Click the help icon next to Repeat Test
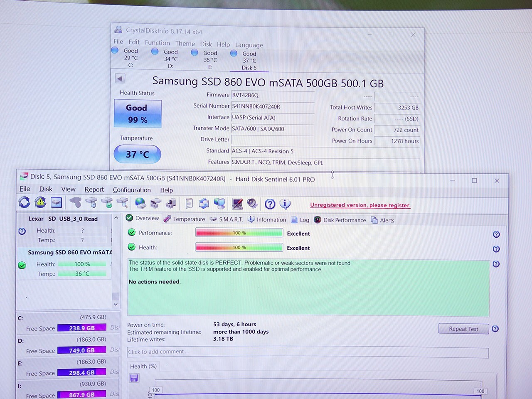 495,329
